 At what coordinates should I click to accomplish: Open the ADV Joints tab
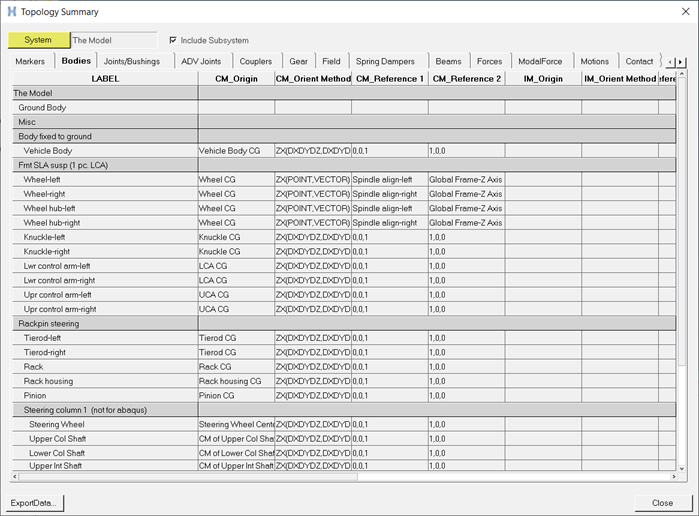tap(201, 62)
